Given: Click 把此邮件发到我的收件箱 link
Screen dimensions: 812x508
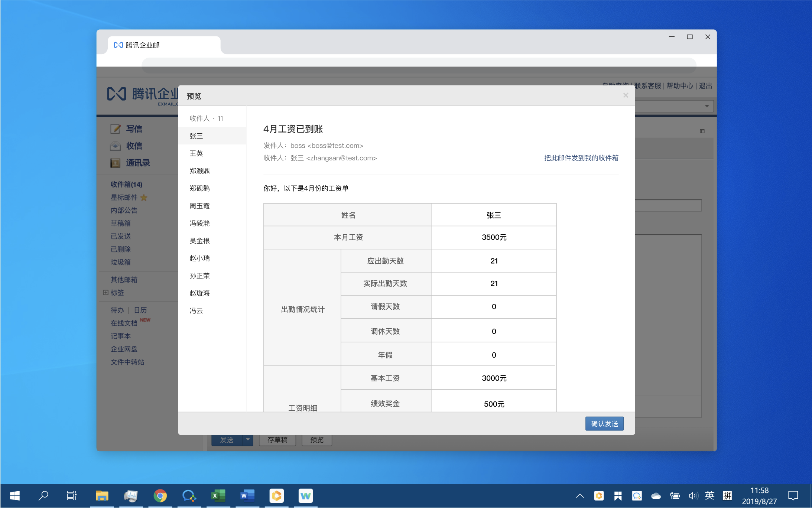Looking at the screenshot, I should tap(581, 158).
